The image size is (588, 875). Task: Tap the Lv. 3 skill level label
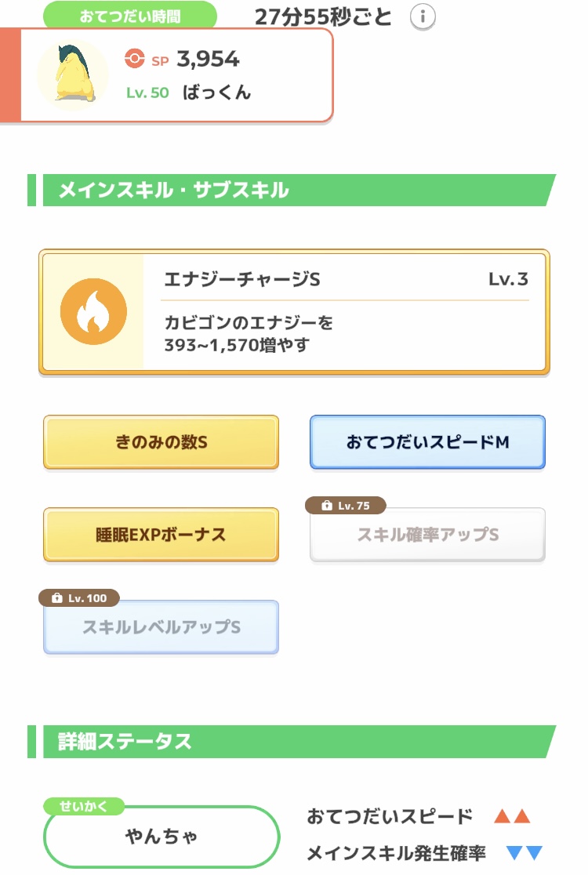click(508, 279)
